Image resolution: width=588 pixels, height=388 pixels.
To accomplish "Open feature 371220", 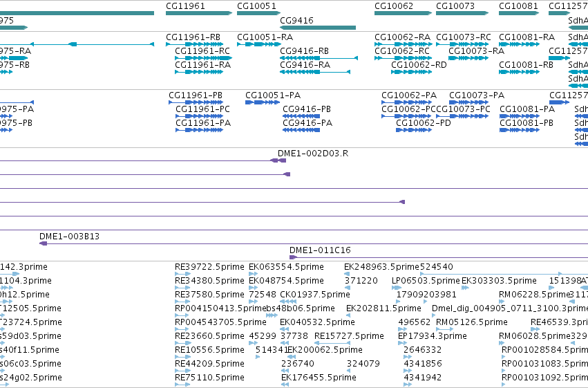I will 361,281.
